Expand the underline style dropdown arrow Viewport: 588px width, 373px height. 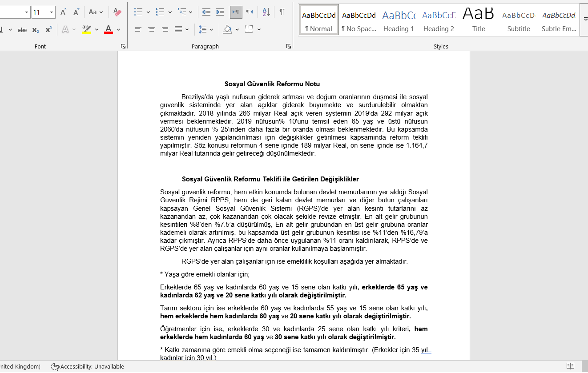click(10, 30)
